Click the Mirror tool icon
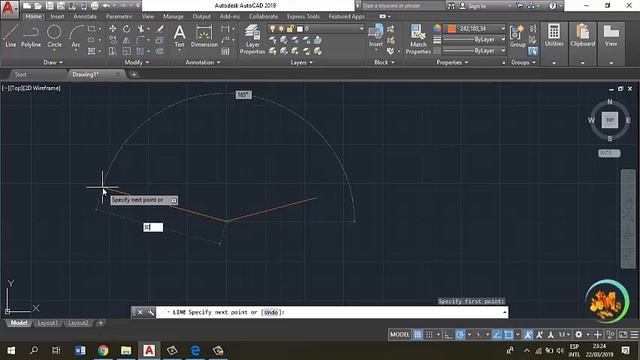 point(127,40)
